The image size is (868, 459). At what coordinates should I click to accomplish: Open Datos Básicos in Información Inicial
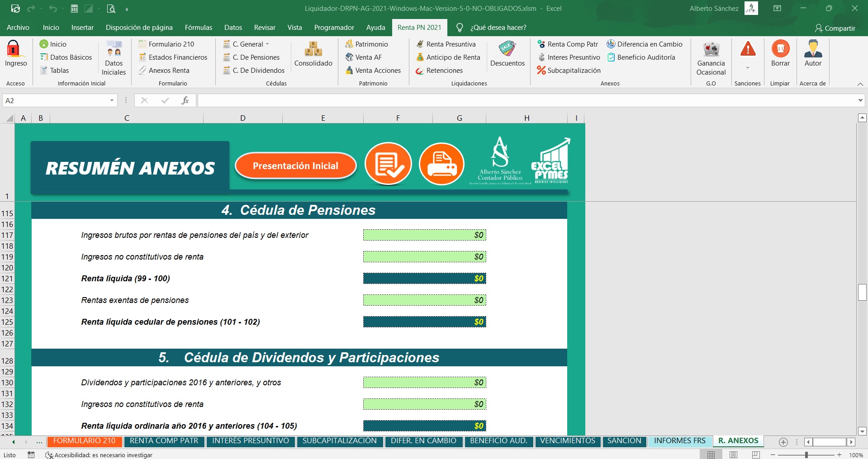[66, 57]
